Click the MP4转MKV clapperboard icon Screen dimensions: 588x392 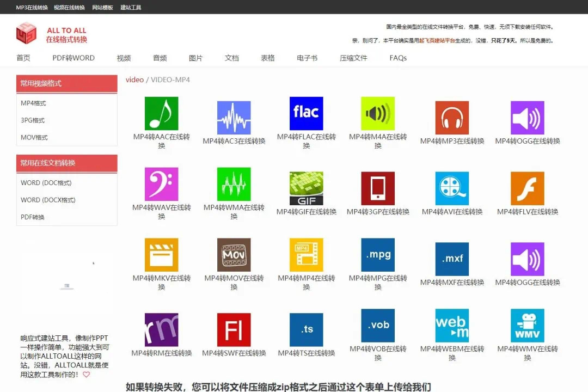[161, 255]
